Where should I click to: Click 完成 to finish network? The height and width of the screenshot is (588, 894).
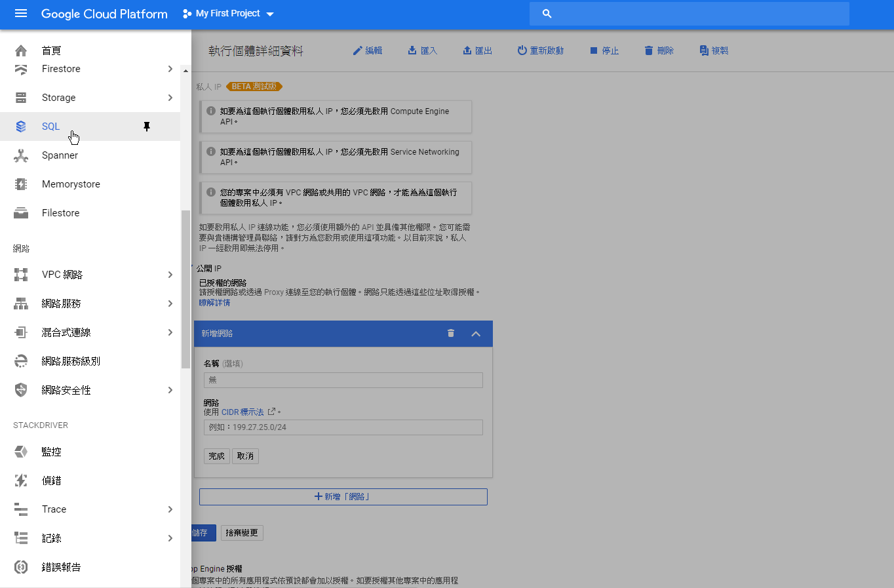point(217,456)
